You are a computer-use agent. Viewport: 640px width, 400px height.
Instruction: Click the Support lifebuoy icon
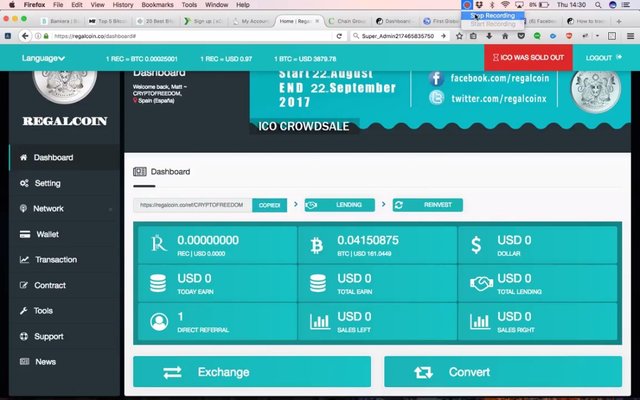tap(24, 336)
